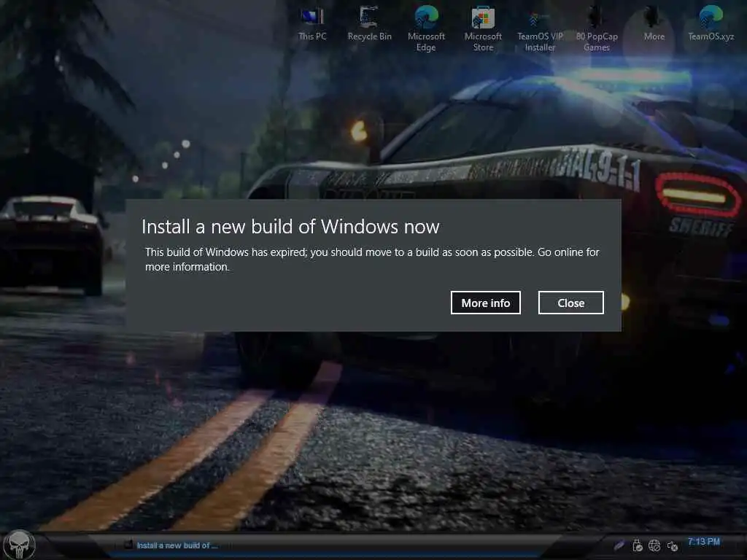Click the 'This build of Windows has expired' message
747x560 pixels.
click(x=372, y=260)
